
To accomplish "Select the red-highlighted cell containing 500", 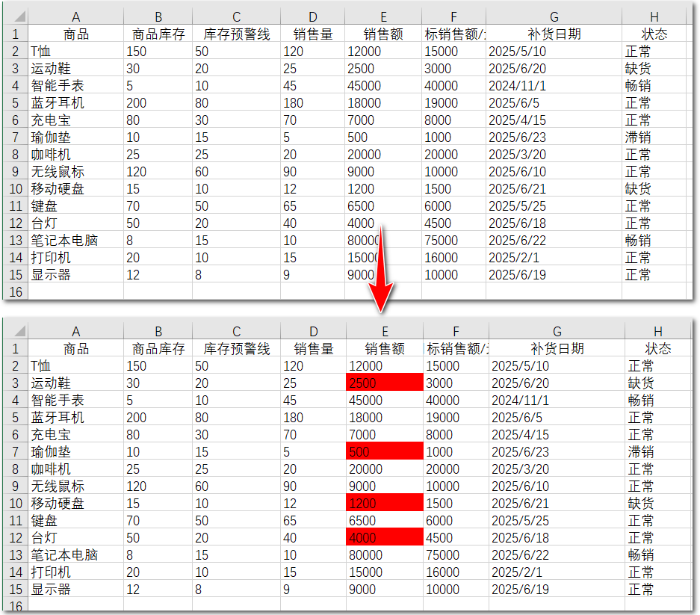I will pos(384,451).
